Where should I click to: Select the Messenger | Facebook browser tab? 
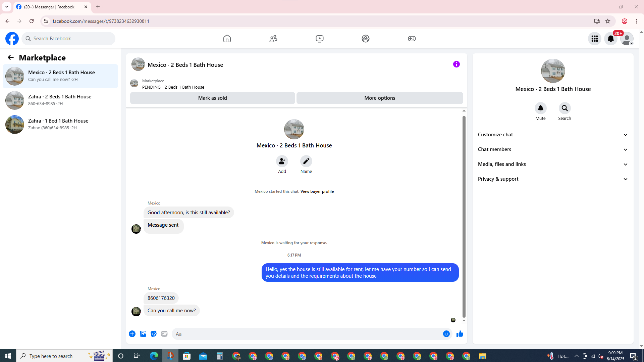(52, 7)
